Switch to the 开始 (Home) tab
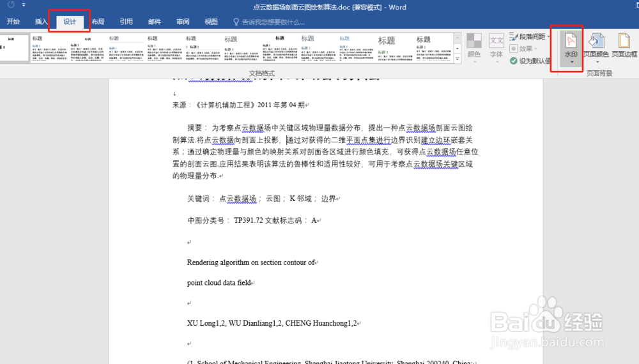This screenshot has height=364, width=639. coord(13,22)
